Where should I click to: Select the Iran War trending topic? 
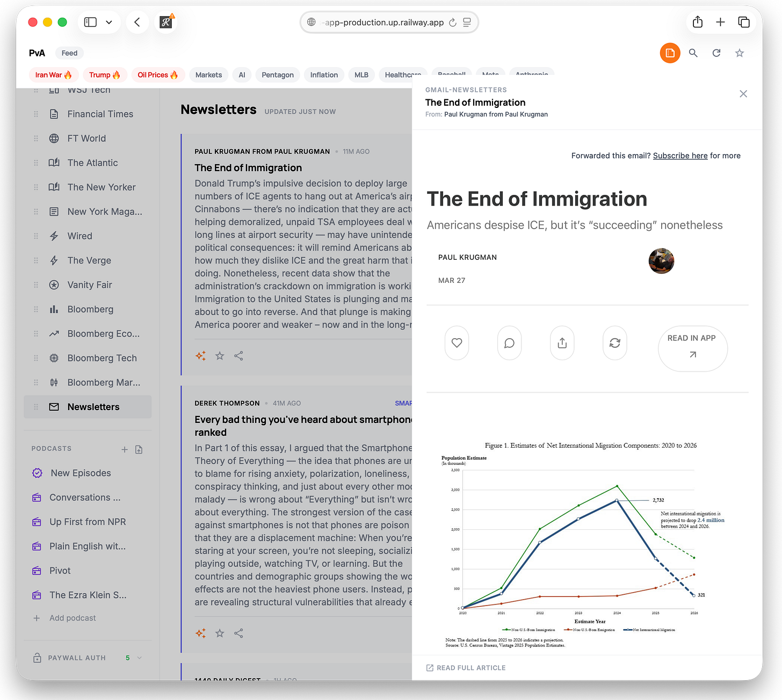click(x=54, y=75)
